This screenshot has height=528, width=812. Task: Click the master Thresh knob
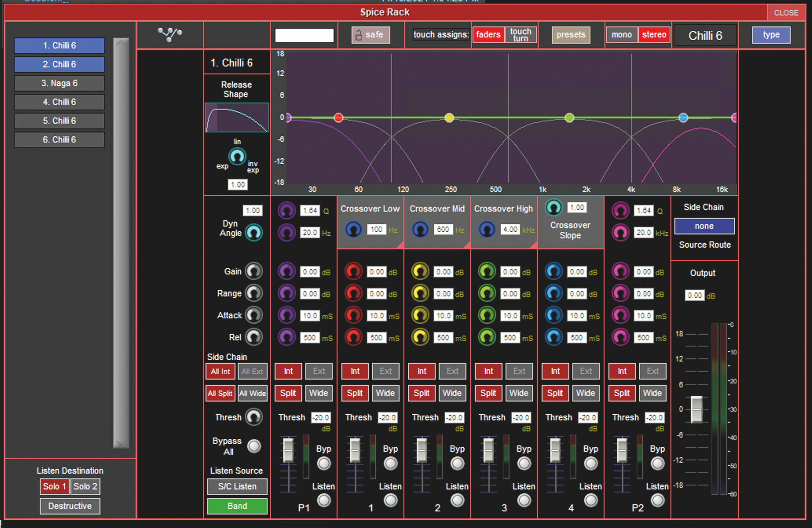tap(254, 417)
